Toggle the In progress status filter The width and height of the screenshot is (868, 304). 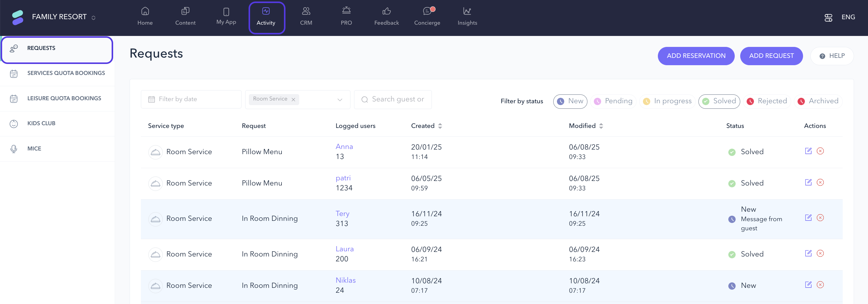click(x=667, y=101)
